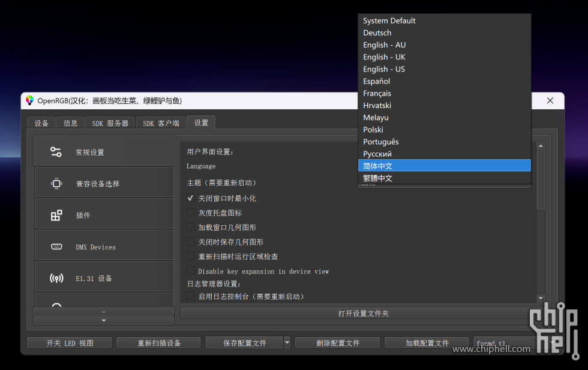588x370 pixels.
Task: Click the 删除配置文件 button
Action: (337, 343)
